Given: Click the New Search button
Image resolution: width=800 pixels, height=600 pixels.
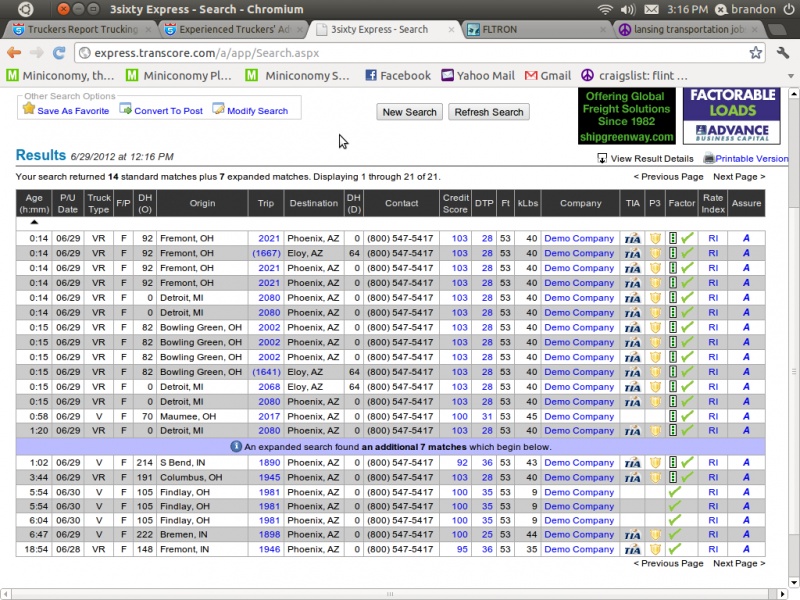Looking at the screenshot, I should [409, 112].
